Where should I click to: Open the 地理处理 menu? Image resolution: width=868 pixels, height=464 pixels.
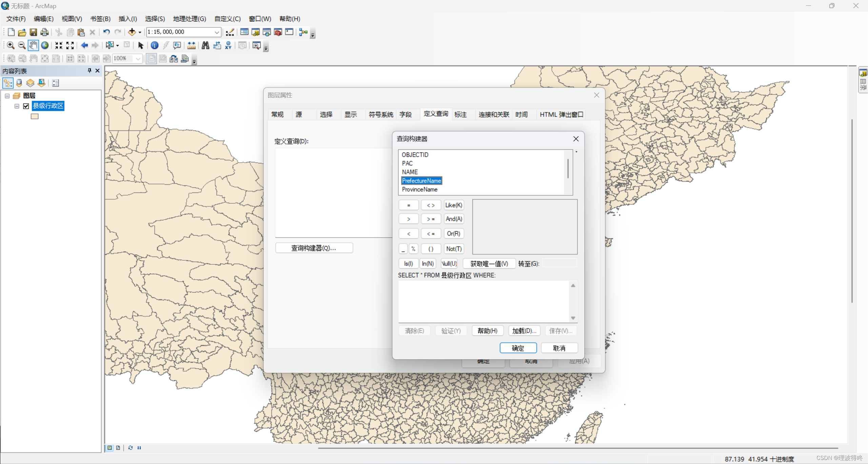tap(189, 19)
